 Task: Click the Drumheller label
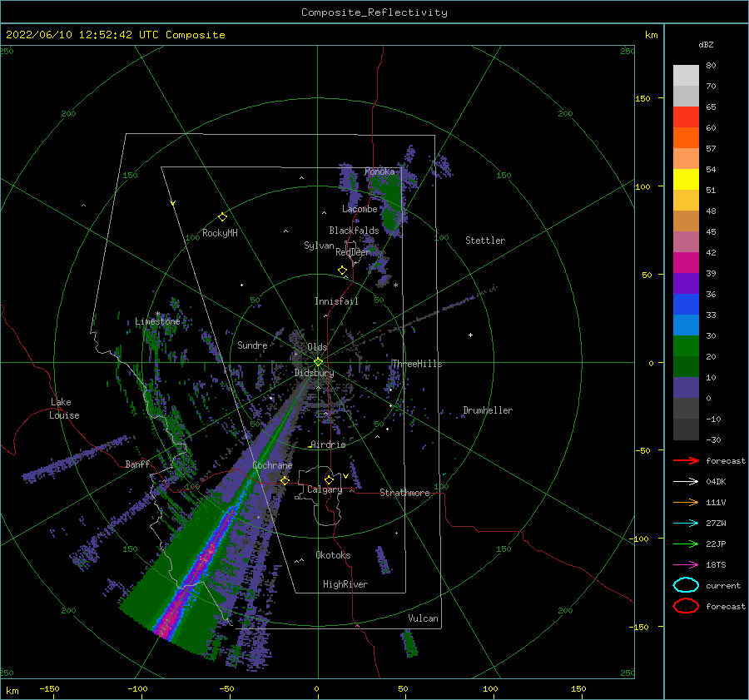click(x=487, y=410)
